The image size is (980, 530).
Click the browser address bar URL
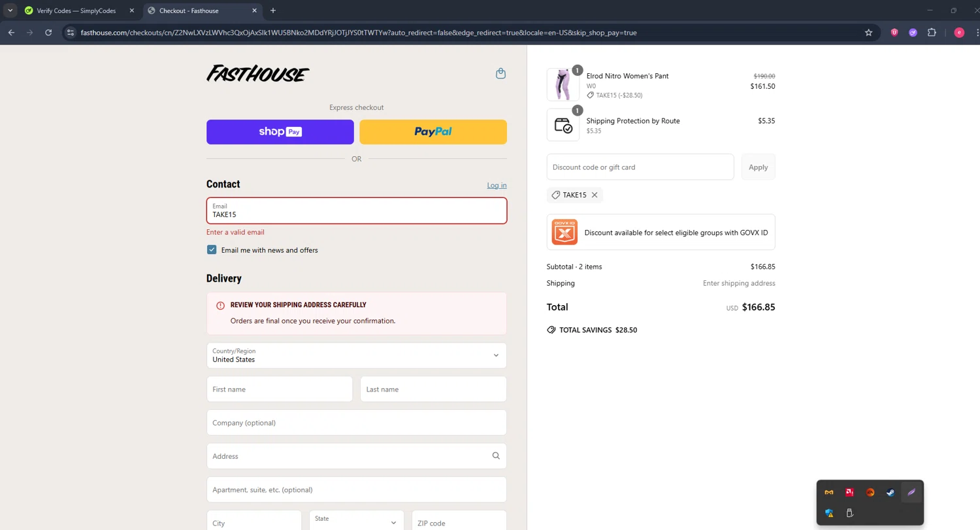click(359, 33)
